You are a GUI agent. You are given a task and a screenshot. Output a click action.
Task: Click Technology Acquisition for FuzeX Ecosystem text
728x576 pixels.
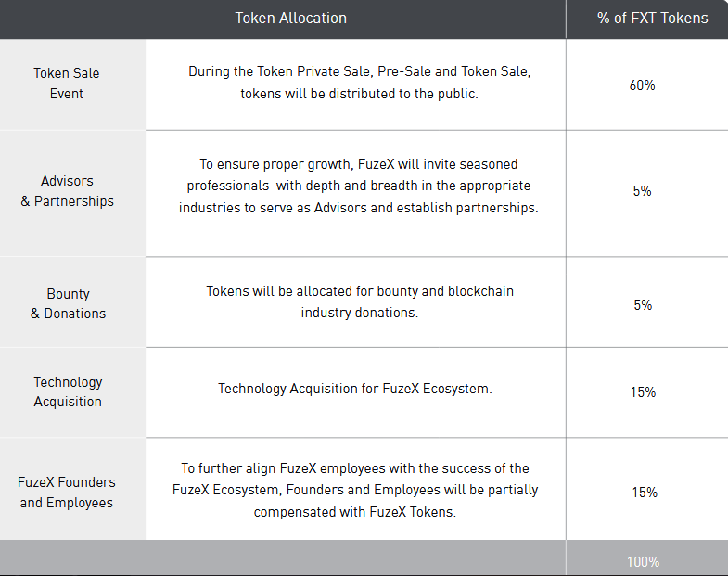[355, 389]
